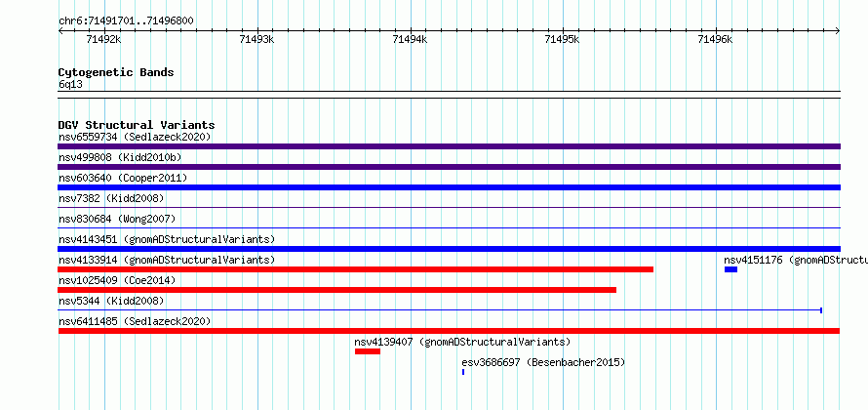Click the nsv6559734 (Sedlazeck2020) variant label
Screen dimensions: 868x410
pos(135,137)
